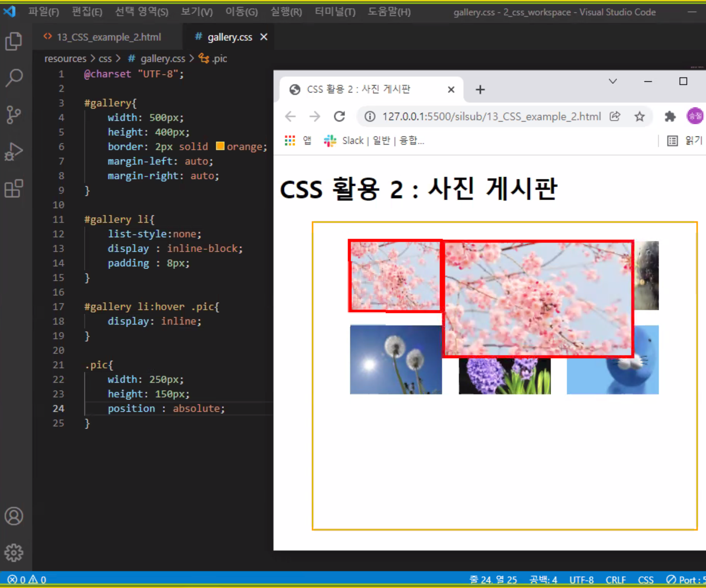Open the Manage gear settings menu

(x=14, y=553)
